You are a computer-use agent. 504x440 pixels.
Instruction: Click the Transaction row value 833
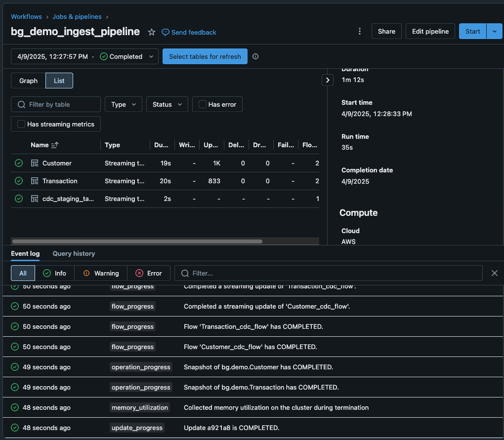pyautogui.click(x=214, y=181)
